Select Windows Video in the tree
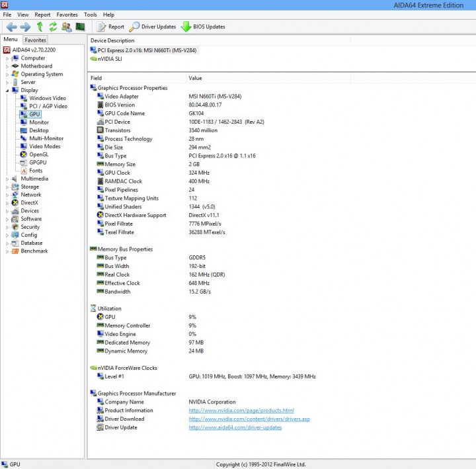476x469 pixels. click(48, 98)
